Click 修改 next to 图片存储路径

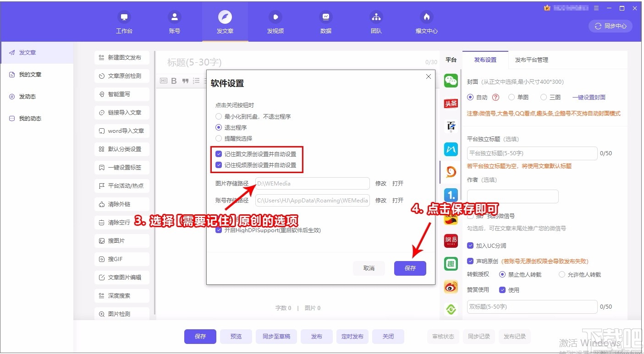[x=380, y=183]
